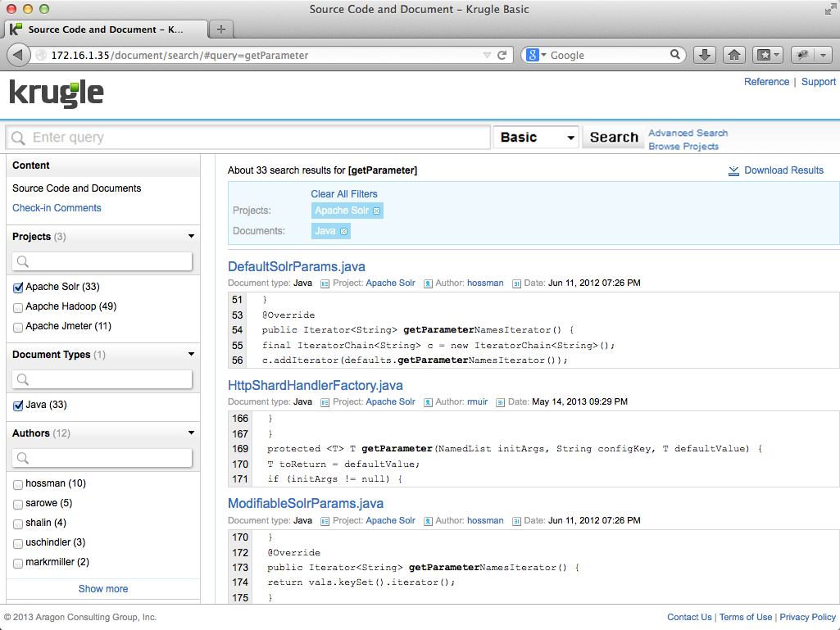Open Privacy Policy footer link

tap(807, 617)
